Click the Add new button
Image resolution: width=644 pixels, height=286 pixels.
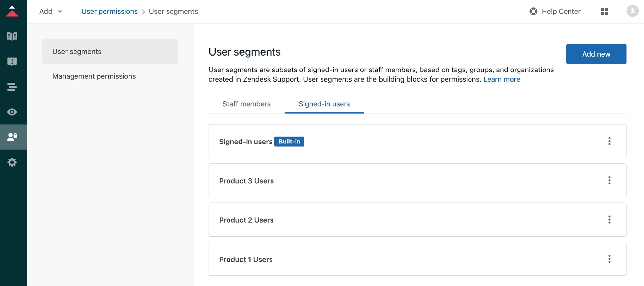pos(596,54)
